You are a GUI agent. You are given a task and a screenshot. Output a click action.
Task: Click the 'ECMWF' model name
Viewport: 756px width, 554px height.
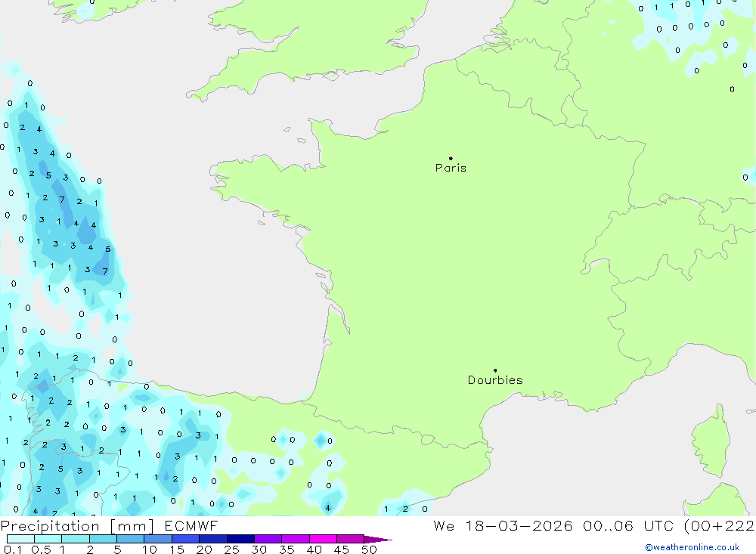[x=191, y=526]
